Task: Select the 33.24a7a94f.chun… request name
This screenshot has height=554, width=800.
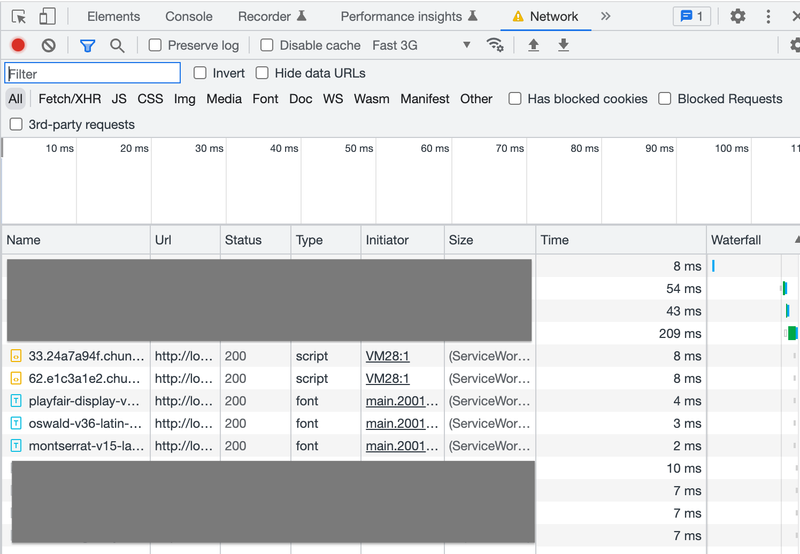Action: click(86, 356)
